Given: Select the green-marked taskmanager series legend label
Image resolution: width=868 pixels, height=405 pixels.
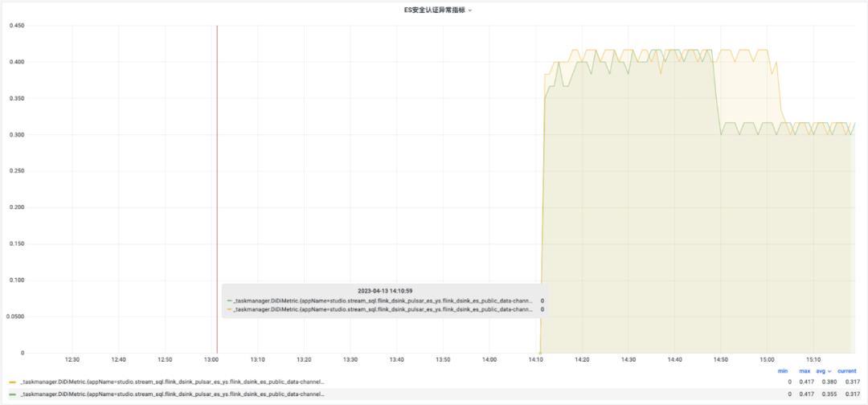Looking at the screenshot, I should point(172,395).
